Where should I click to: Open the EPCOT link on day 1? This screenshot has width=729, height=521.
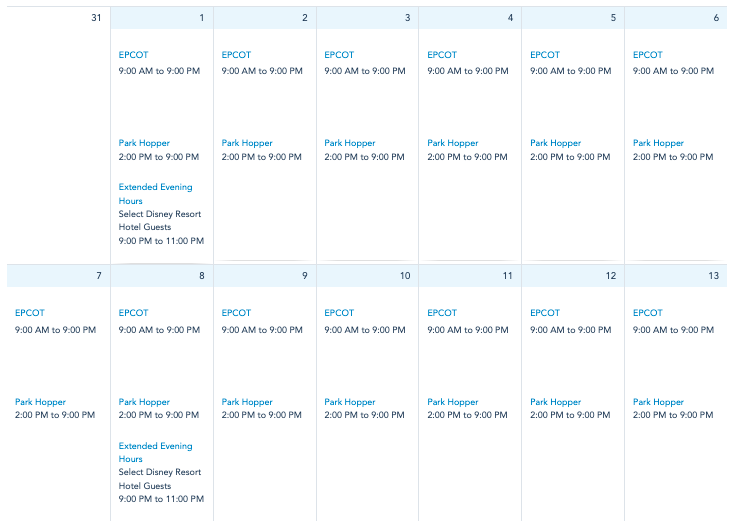[133, 55]
